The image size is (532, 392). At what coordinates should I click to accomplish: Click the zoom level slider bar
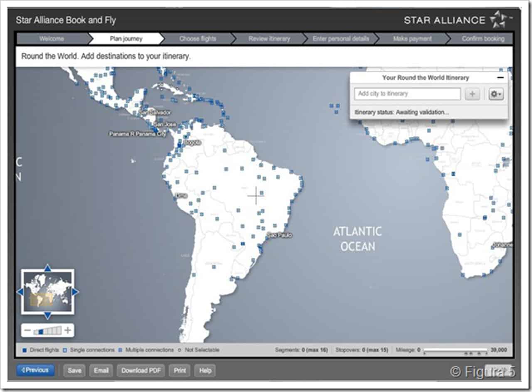(48, 331)
